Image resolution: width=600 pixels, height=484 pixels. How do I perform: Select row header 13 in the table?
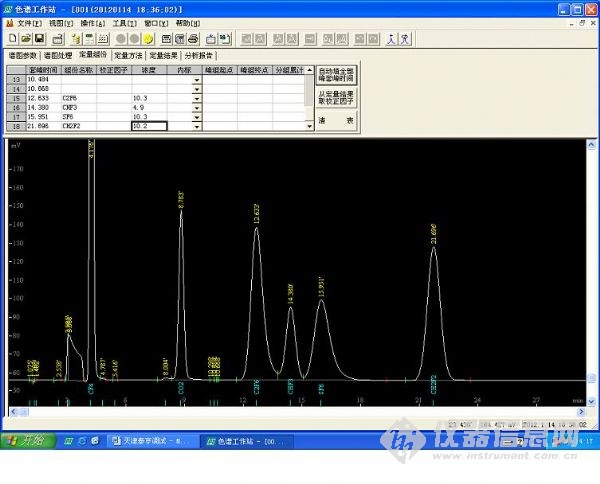16,80
